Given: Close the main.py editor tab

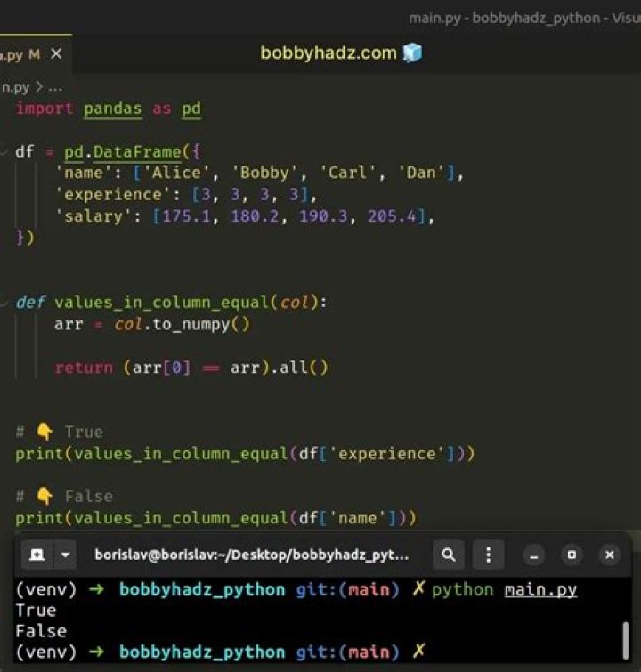Looking at the screenshot, I should click(x=56, y=54).
